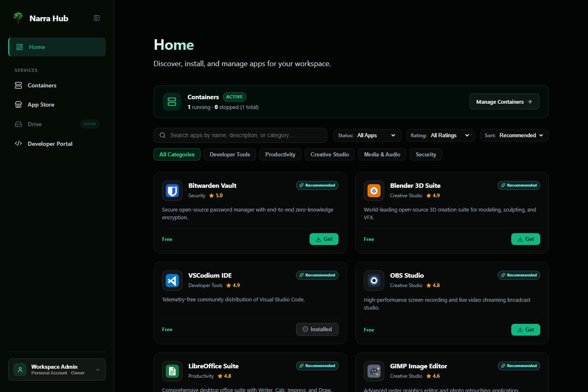
Task: Click the SOON badge next to Drive
Action: click(90, 124)
